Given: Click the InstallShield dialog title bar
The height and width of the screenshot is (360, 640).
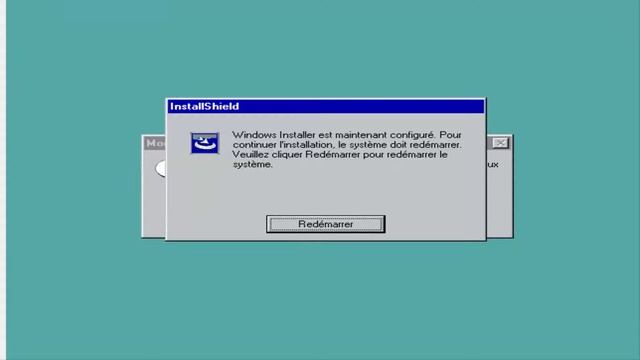Looking at the screenshot, I should [326, 107].
